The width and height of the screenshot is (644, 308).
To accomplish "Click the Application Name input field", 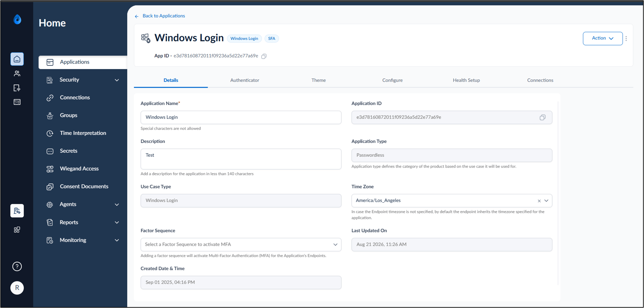I will [241, 118].
